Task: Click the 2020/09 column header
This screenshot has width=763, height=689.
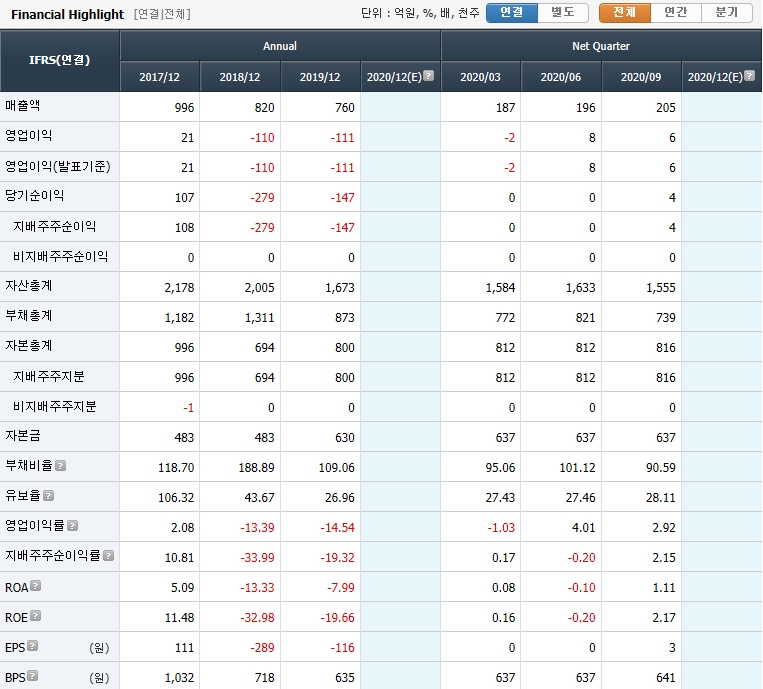Action: click(x=641, y=77)
